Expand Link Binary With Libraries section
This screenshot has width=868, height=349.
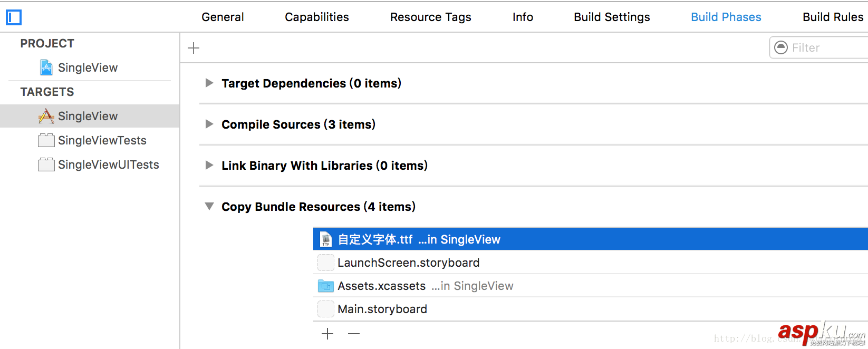(x=209, y=165)
